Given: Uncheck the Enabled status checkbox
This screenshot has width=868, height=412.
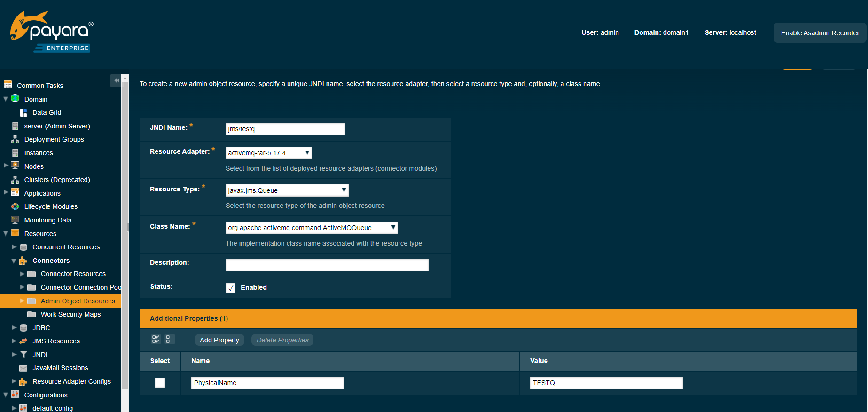Looking at the screenshot, I should pyautogui.click(x=230, y=287).
